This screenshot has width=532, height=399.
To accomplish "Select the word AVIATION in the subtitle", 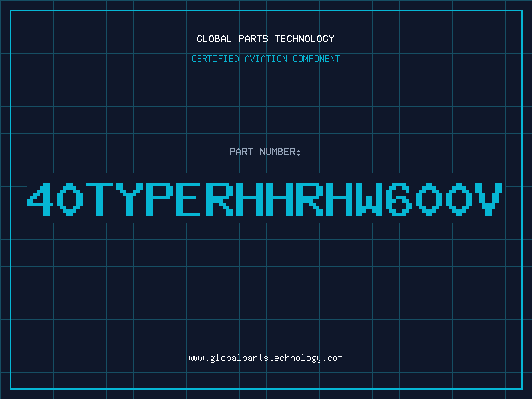I will [265, 59].
